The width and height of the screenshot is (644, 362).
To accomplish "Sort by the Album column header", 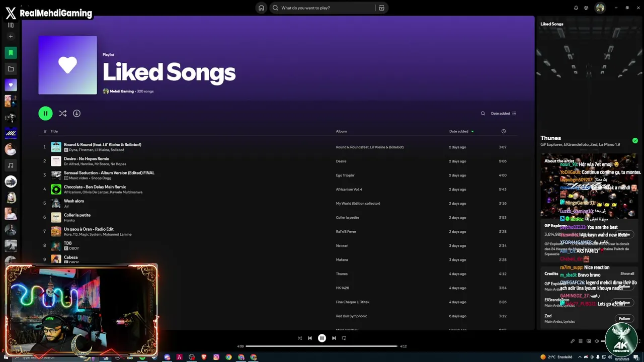I will pyautogui.click(x=341, y=131).
